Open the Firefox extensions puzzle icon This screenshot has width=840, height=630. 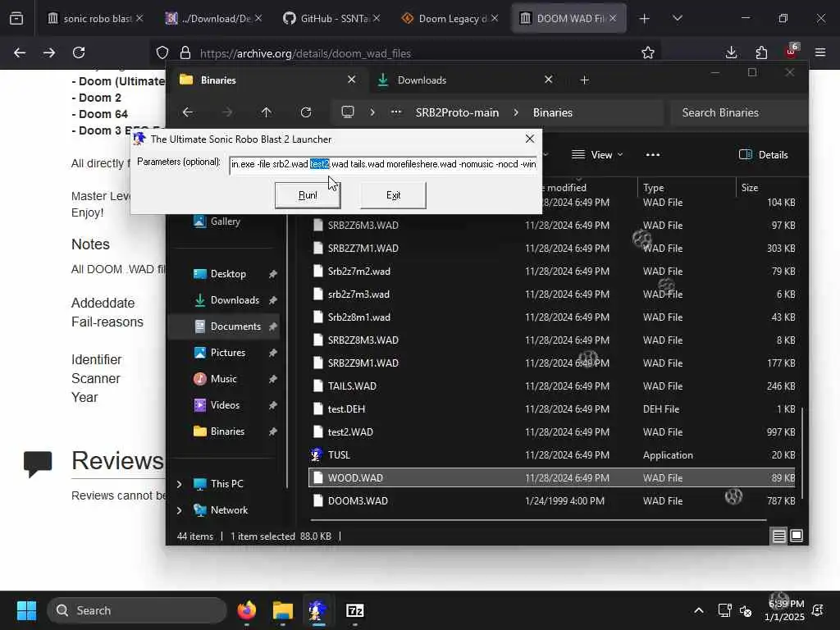760,52
